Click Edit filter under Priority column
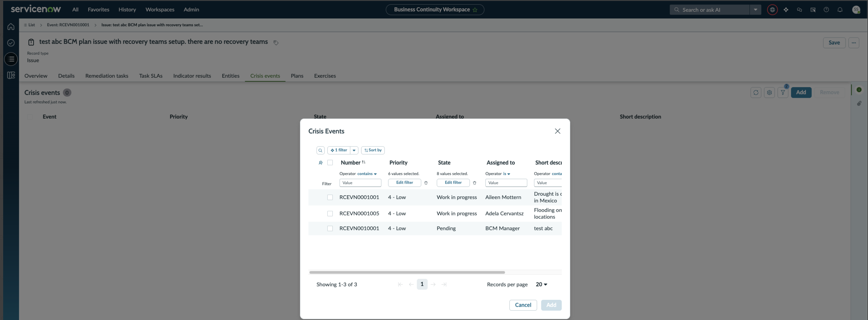The width and height of the screenshot is (868, 320). [404, 183]
